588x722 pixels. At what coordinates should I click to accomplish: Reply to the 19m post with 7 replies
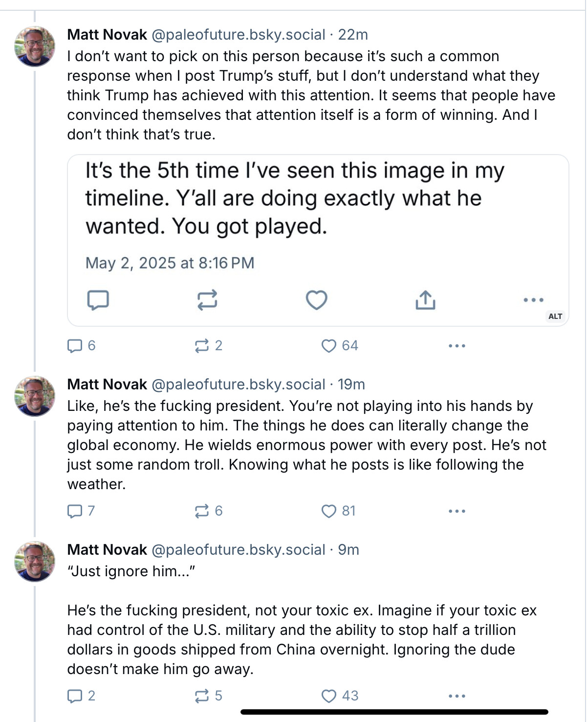75,511
